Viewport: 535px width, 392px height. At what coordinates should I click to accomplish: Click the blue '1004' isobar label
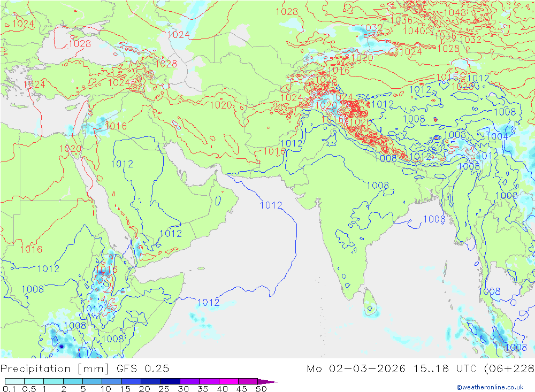(497, 136)
